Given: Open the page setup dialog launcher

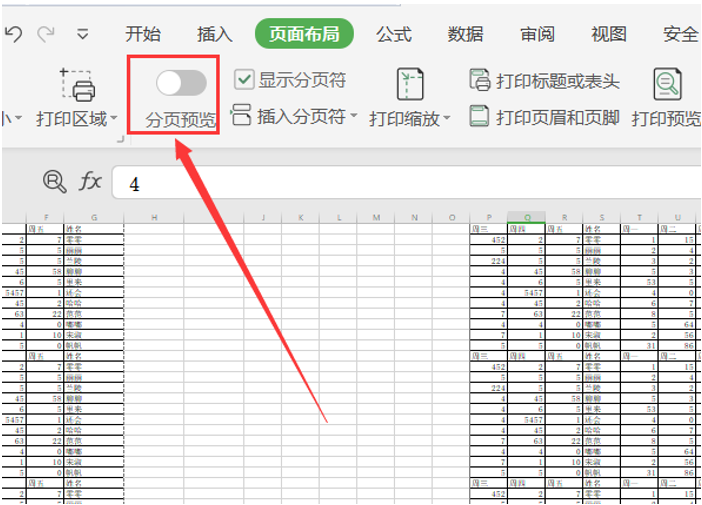Looking at the screenshot, I should [x=120, y=140].
